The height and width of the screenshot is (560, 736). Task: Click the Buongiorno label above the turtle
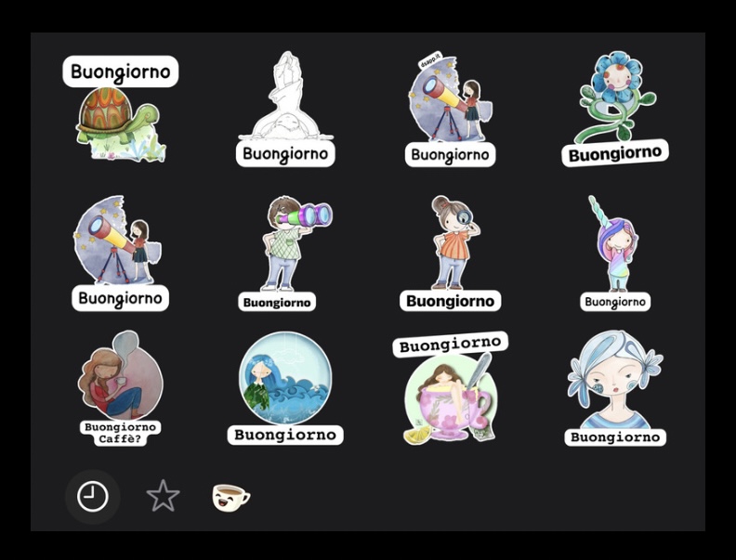click(x=121, y=72)
